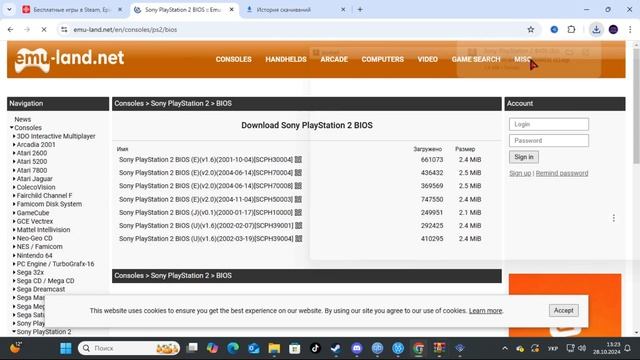Click the QR icon for SCPH50003 BIOS

coord(298,199)
